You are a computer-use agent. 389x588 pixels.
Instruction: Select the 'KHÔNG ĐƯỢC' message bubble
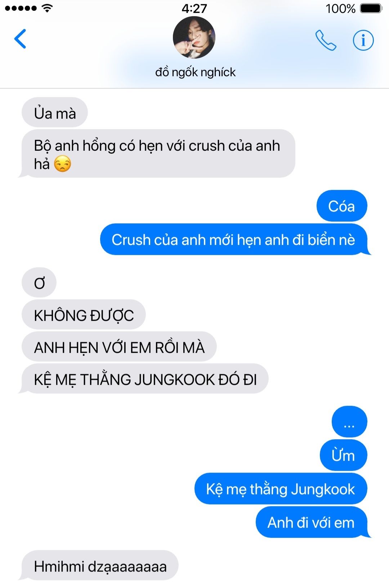coord(84,315)
